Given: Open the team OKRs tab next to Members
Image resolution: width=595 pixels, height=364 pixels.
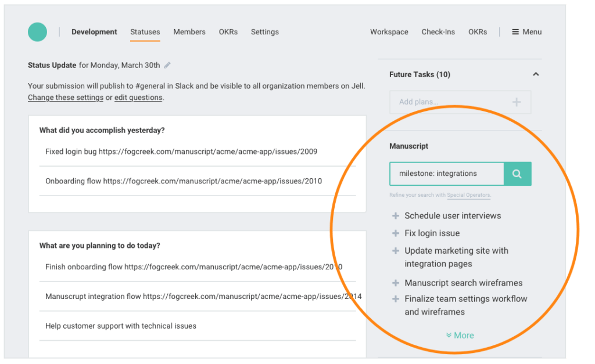Looking at the screenshot, I should [228, 32].
